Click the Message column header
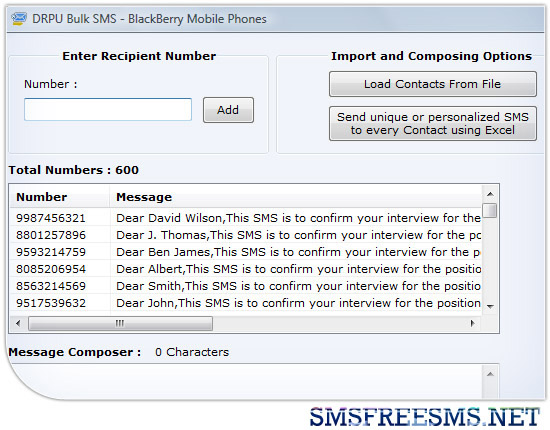 [x=296, y=197]
